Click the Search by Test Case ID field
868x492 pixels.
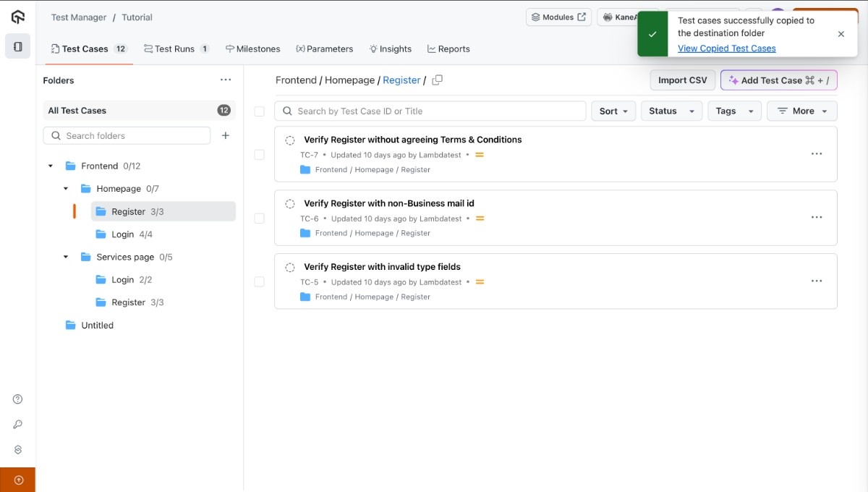[434, 111]
